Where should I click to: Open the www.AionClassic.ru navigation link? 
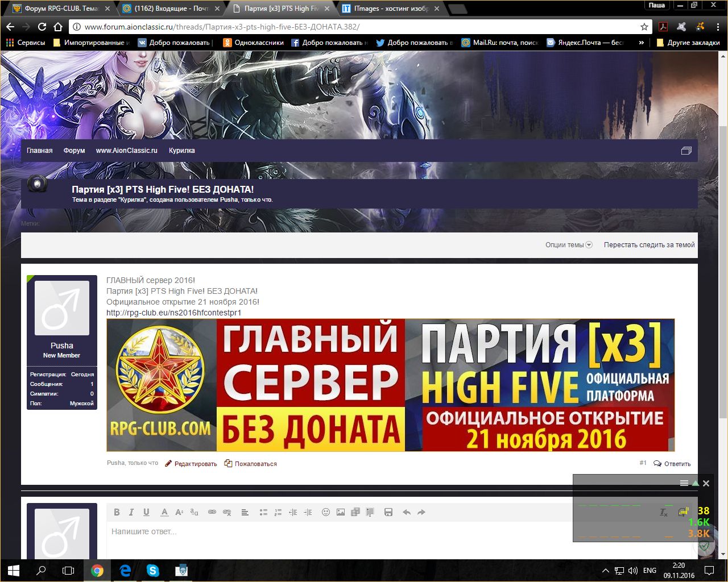click(127, 151)
